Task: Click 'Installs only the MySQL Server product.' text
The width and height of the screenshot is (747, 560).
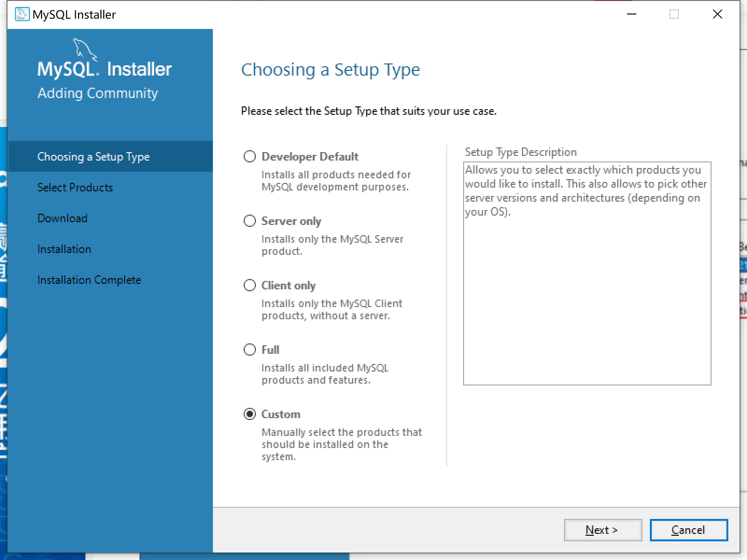Action: (x=332, y=245)
